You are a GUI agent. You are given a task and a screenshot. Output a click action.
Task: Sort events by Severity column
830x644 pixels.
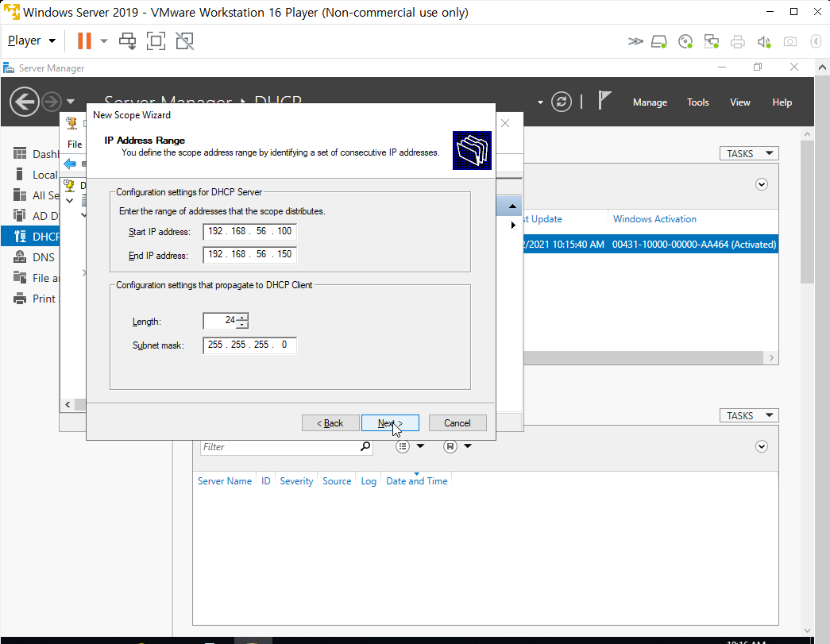point(296,481)
